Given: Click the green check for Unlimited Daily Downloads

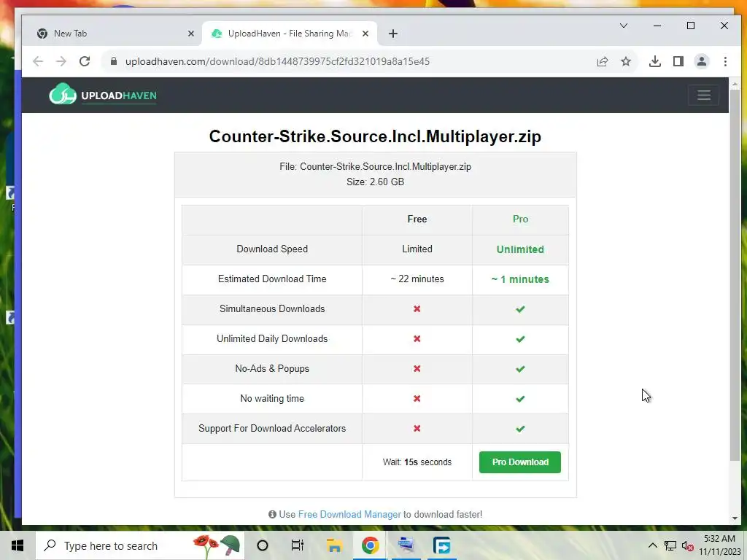Looking at the screenshot, I should click(520, 339).
